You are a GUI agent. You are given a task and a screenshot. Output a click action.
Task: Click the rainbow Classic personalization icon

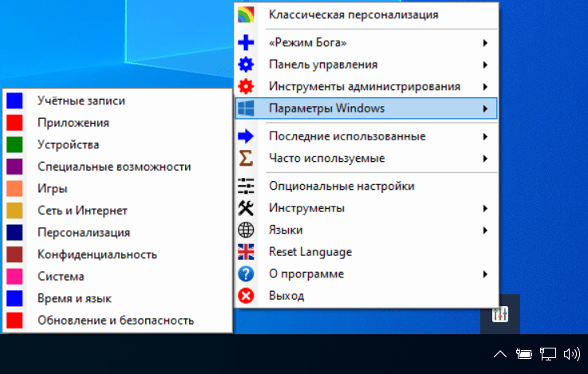pos(246,14)
